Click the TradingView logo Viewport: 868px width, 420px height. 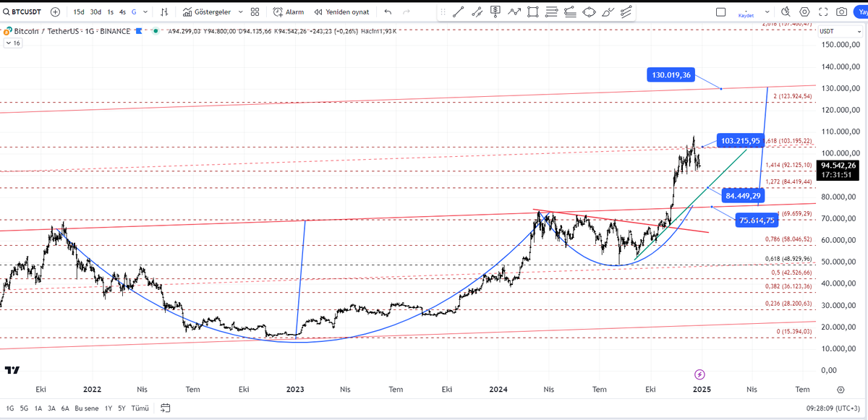pos(12,370)
